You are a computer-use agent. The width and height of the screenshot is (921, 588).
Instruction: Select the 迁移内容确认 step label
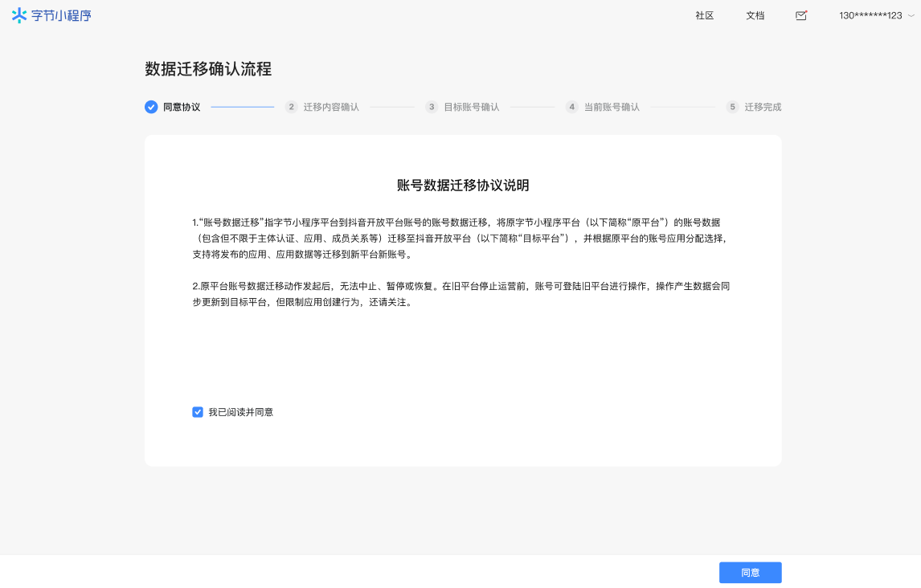(x=331, y=107)
